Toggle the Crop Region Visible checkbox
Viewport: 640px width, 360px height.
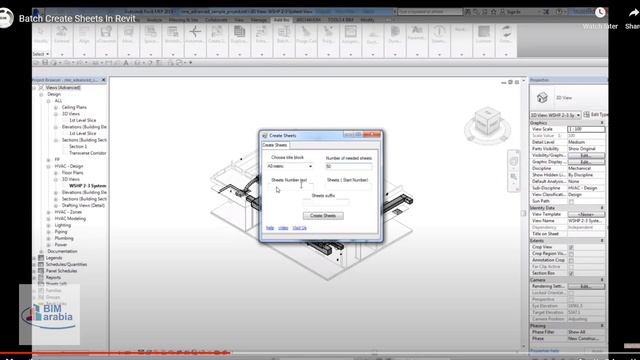[x=571, y=254]
